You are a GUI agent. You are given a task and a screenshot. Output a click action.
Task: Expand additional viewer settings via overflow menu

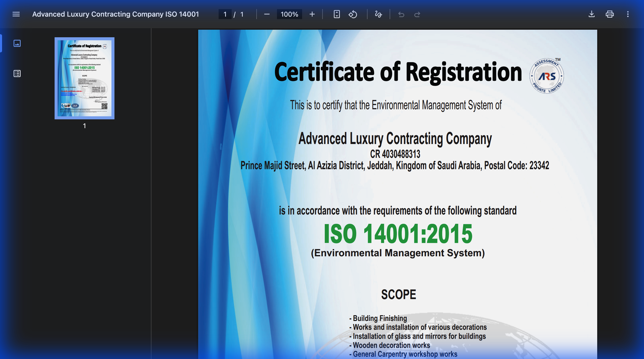click(x=628, y=14)
